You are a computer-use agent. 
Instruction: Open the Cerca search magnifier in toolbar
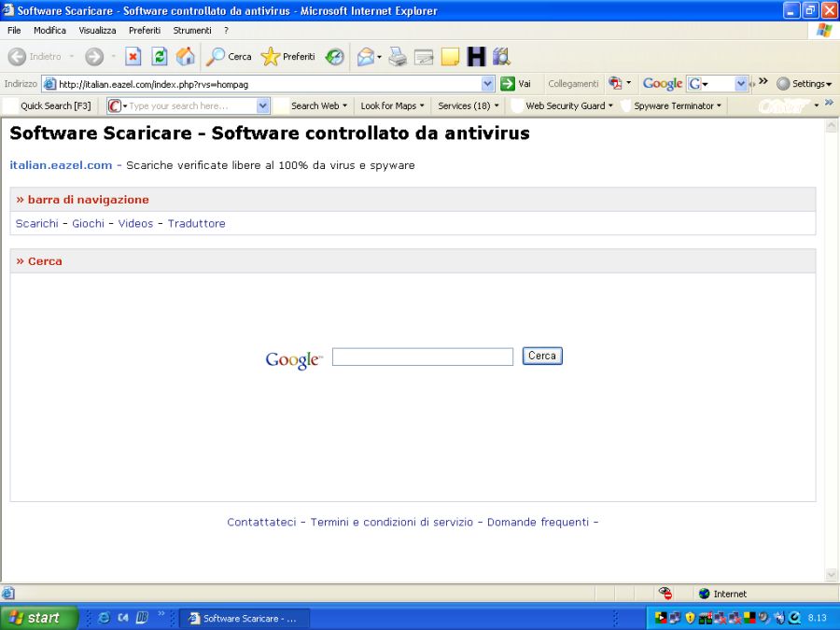pyautogui.click(x=216, y=56)
